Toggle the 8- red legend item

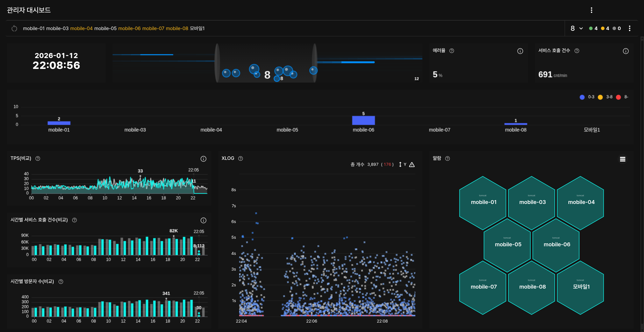point(618,97)
